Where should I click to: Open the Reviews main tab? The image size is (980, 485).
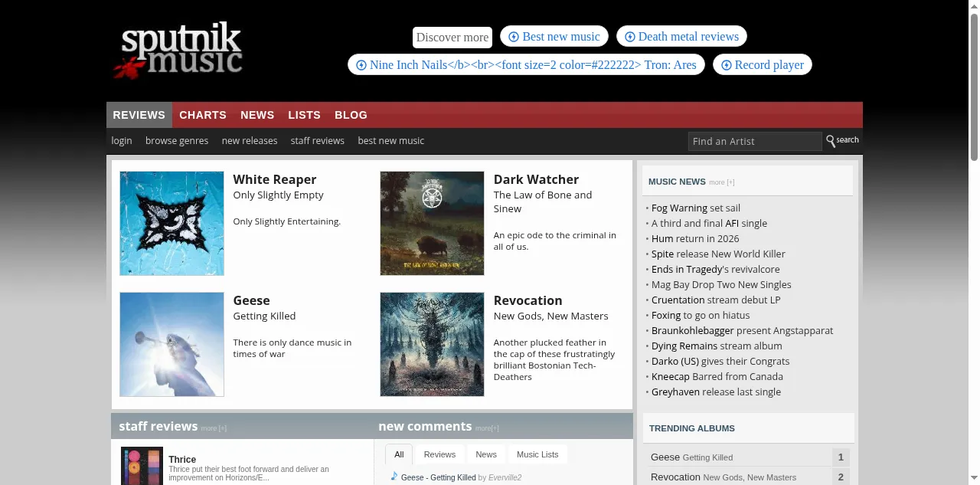[x=139, y=115]
